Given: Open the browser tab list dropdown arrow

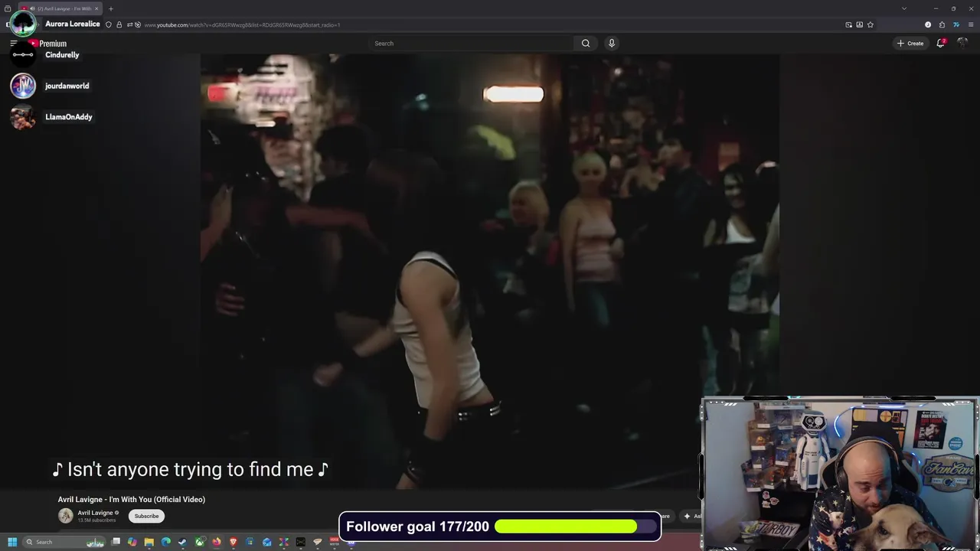Looking at the screenshot, I should coord(904,8).
